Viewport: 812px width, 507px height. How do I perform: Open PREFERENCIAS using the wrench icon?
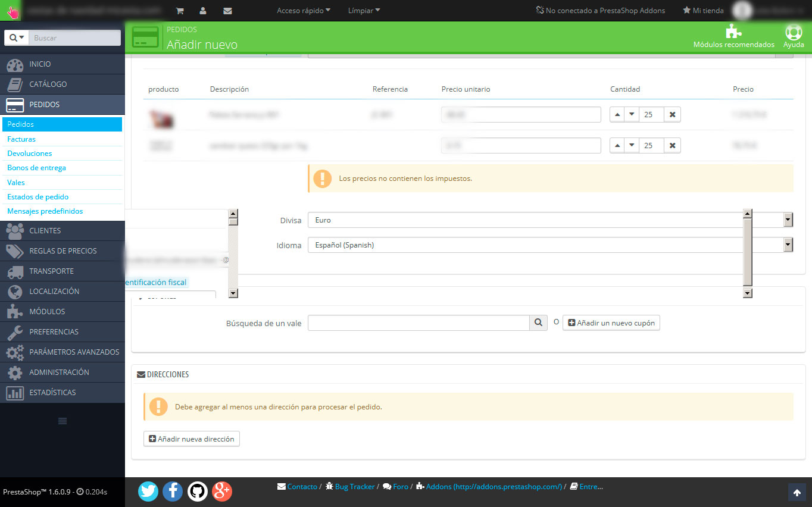15,332
